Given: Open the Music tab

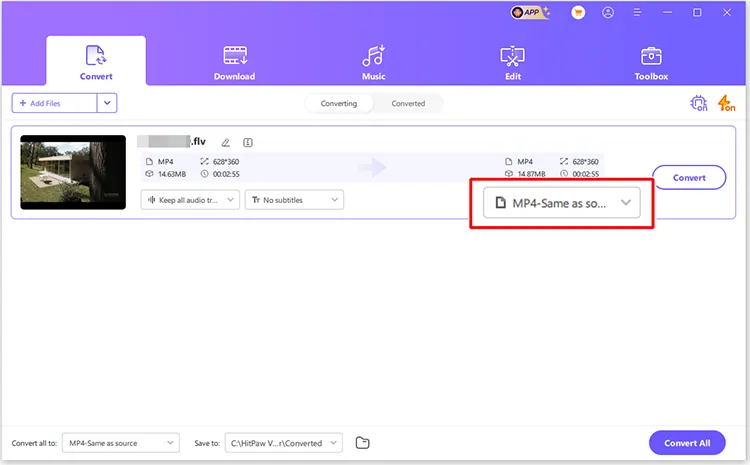Looking at the screenshot, I should click(x=374, y=63).
